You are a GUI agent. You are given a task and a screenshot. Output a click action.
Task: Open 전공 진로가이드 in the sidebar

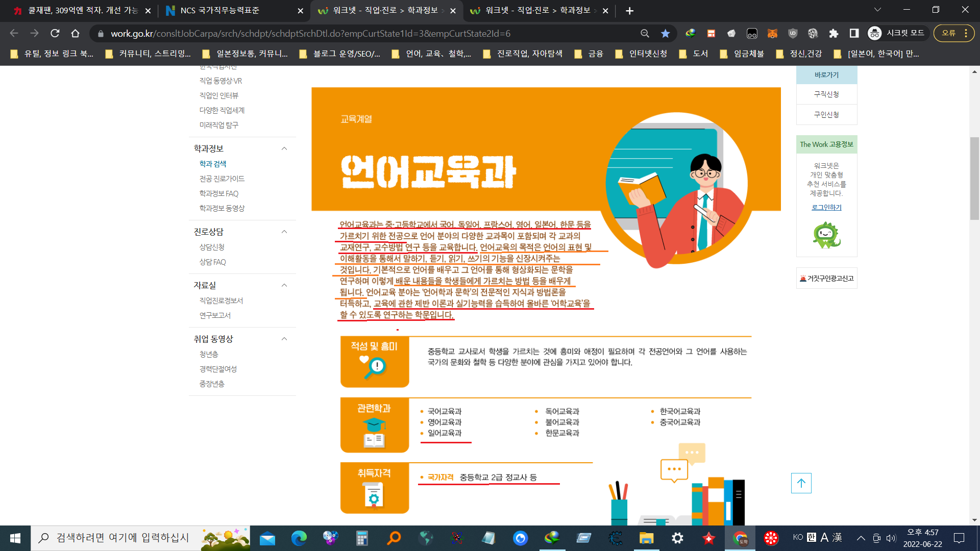click(x=222, y=179)
